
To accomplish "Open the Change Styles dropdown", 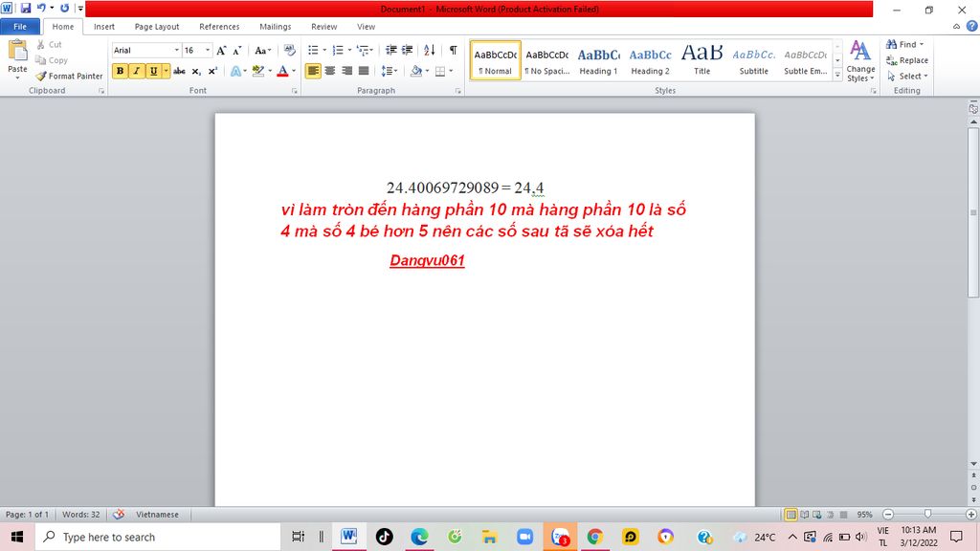I will pos(860,60).
